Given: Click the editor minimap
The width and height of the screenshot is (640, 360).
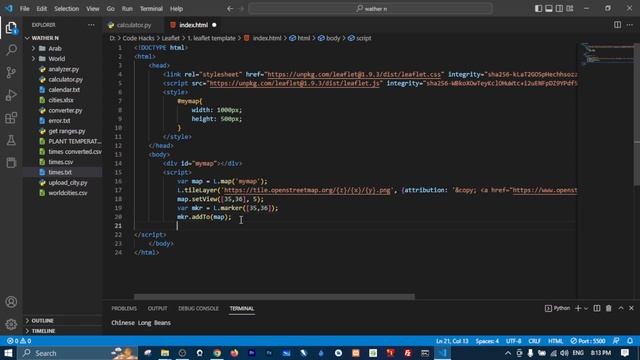Looking at the screenshot, I should point(608,55).
